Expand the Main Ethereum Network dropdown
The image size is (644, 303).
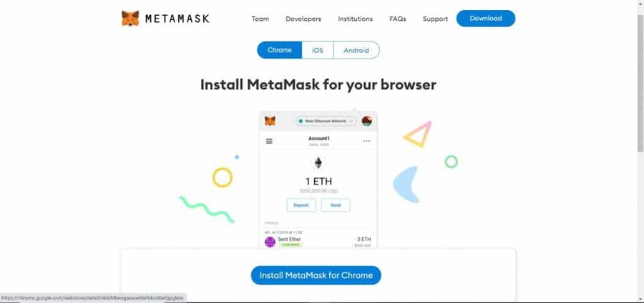click(x=326, y=121)
